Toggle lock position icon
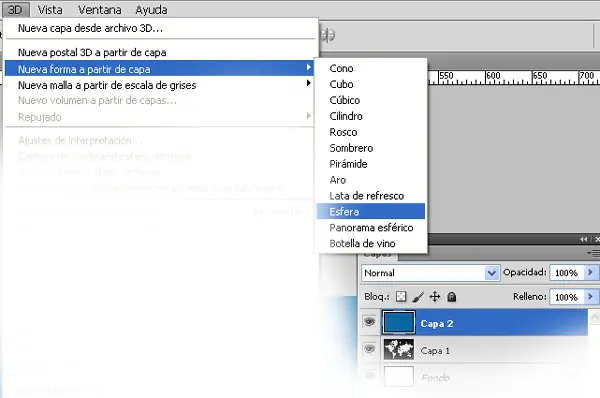 [x=435, y=297]
